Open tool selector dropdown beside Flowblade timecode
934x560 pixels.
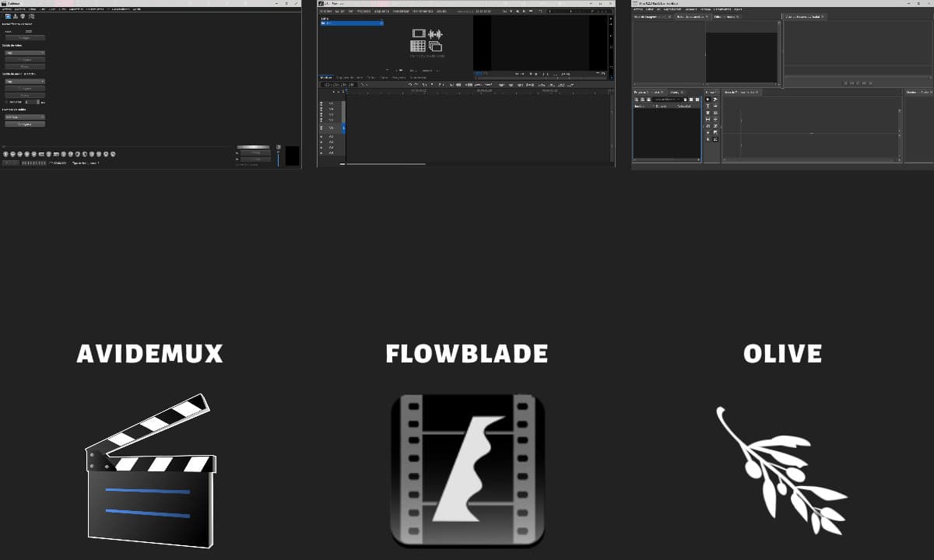[364, 85]
